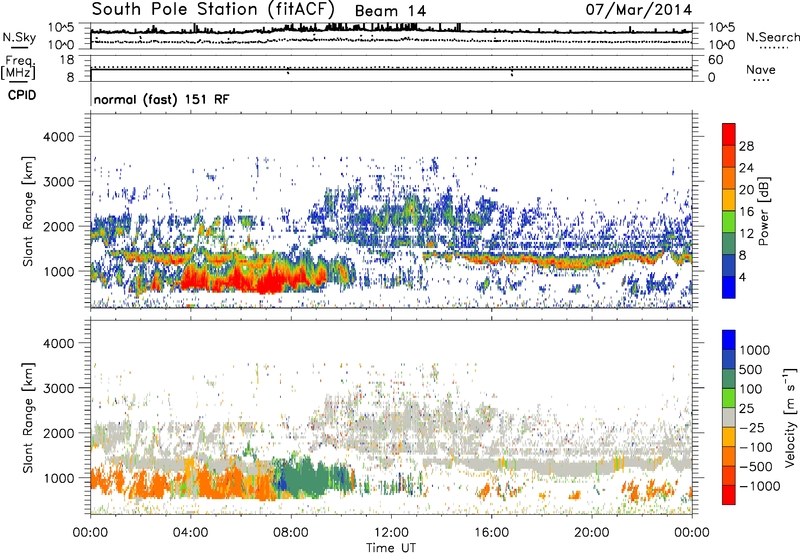This screenshot has height=554, width=800.
Task: Click the 'Beam 14' label
Action: 390,11
